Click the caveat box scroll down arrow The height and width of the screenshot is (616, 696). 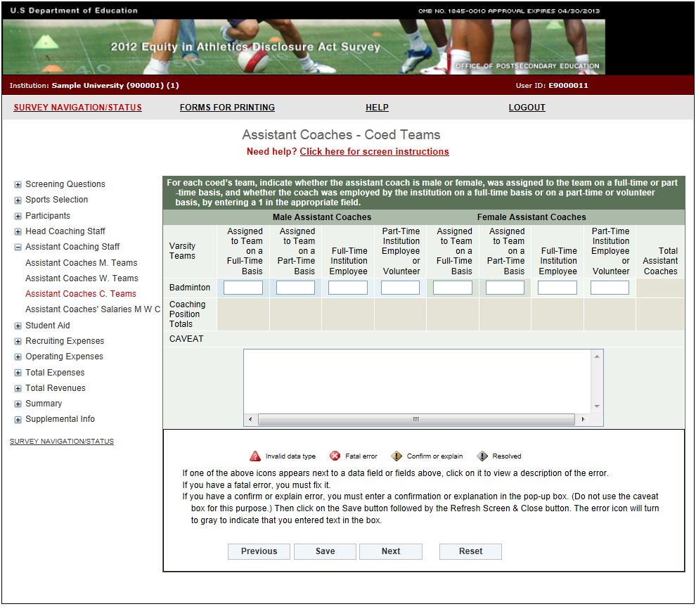pos(597,406)
